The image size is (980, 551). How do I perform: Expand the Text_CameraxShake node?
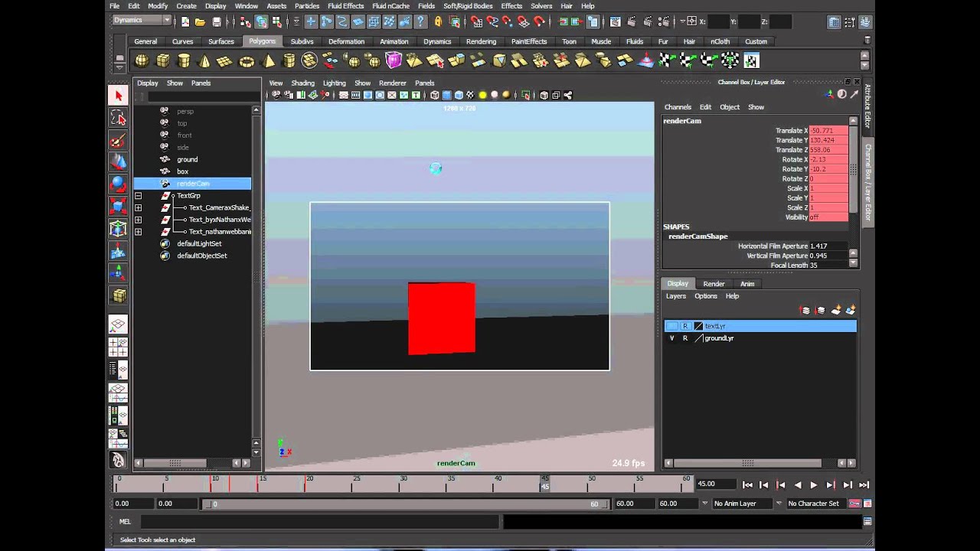pyautogui.click(x=138, y=207)
